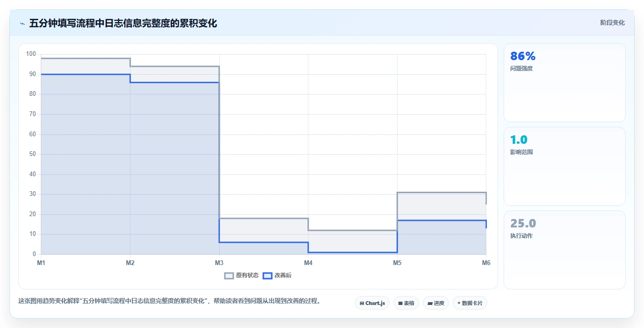
Task: Click the M6 x-axis label
Action: [486, 263]
